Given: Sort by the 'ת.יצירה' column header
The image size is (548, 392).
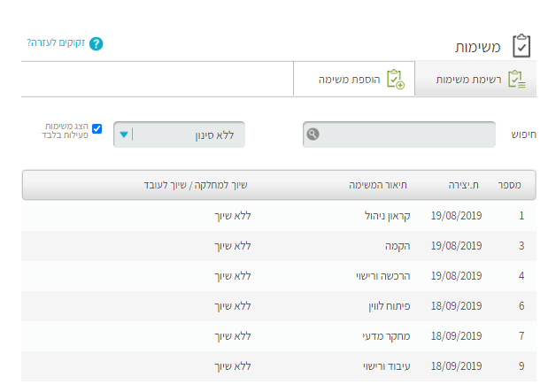Looking at the screenshot, I should tap(463, 185).
